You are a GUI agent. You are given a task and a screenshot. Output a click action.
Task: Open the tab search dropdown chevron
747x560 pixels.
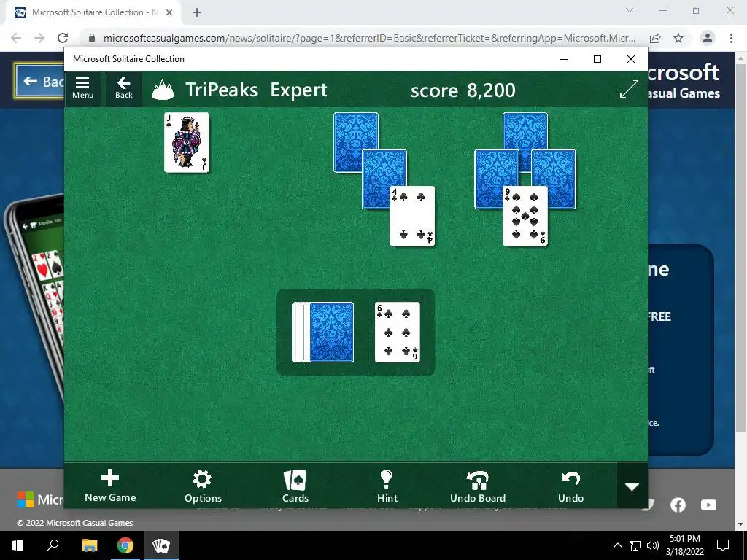tap(630, 10)
